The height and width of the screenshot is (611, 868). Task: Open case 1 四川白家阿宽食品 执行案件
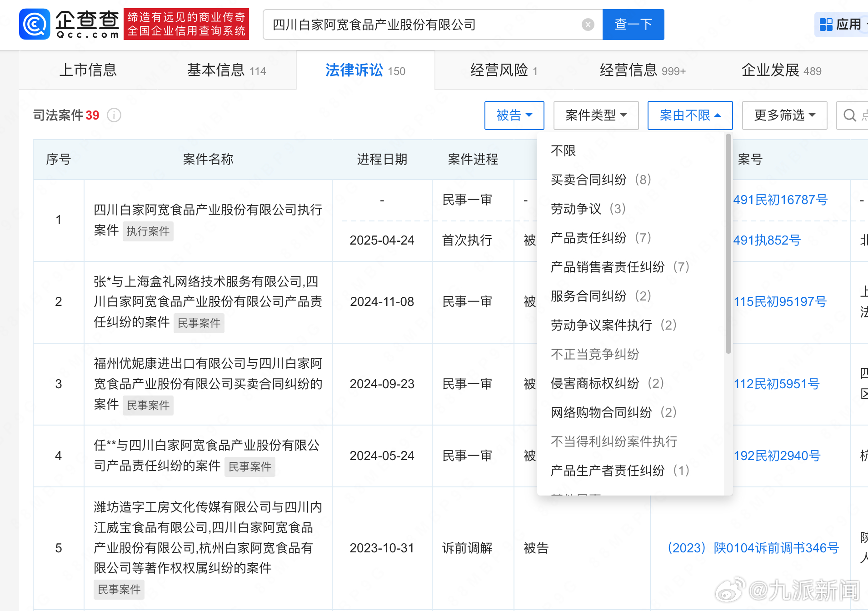[208, 220]
